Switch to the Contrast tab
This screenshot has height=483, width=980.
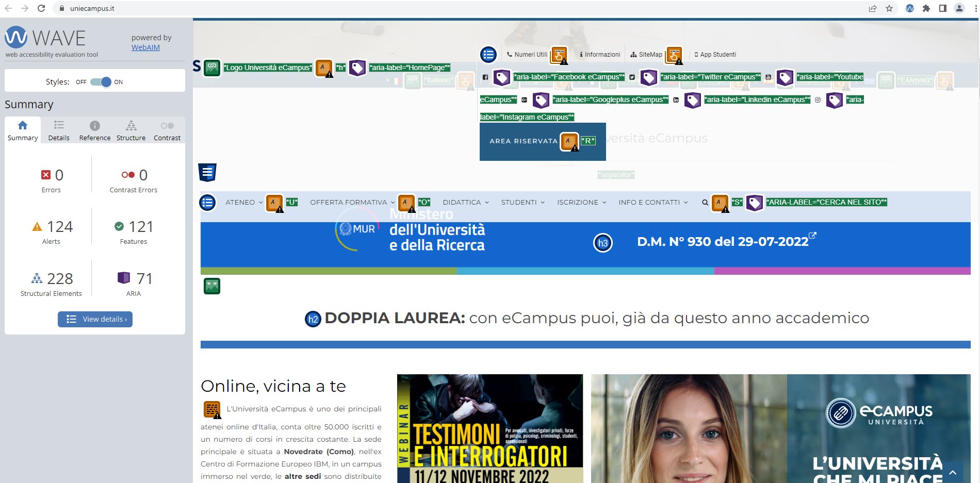[x=167, y=130]
